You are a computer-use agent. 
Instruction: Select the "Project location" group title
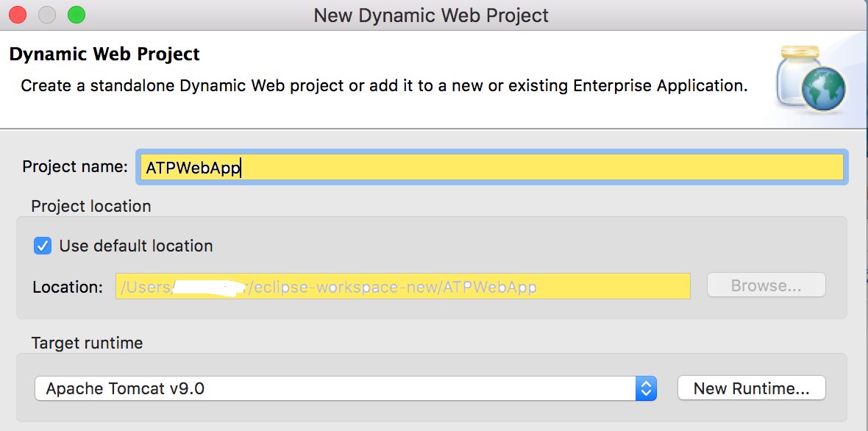[91, 206]
